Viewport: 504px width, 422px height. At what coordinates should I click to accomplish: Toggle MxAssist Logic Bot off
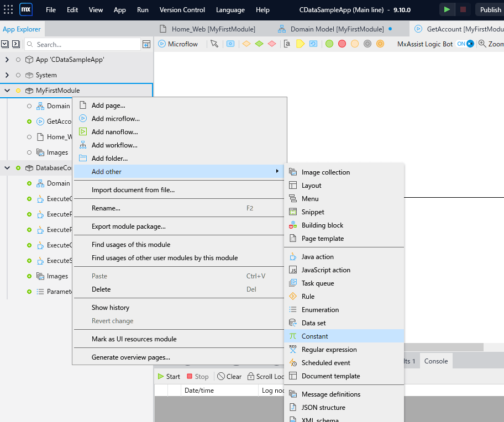click(x=465, y=44)
